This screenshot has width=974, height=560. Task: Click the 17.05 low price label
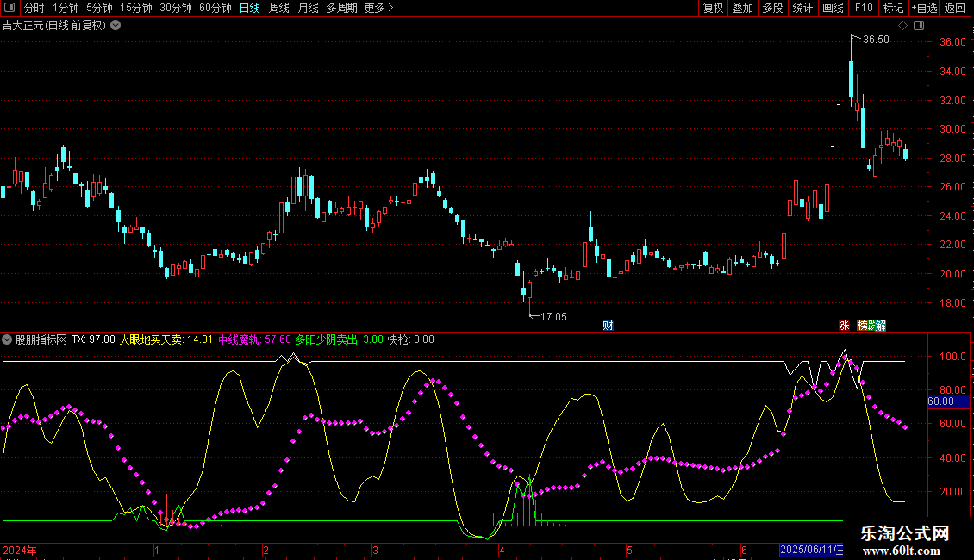[x=553, y=317]
